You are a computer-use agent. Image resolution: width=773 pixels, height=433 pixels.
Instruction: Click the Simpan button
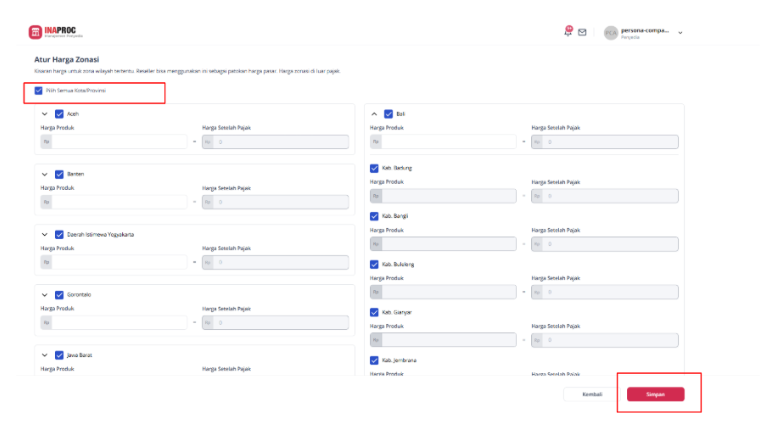pos(655,394)
